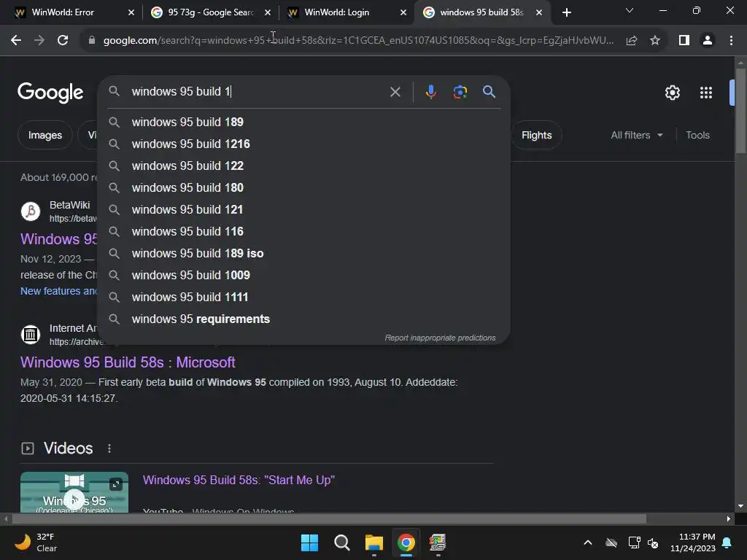
Task: Open File Explorer from the taskbar
Action: click(x=374, y=542)
